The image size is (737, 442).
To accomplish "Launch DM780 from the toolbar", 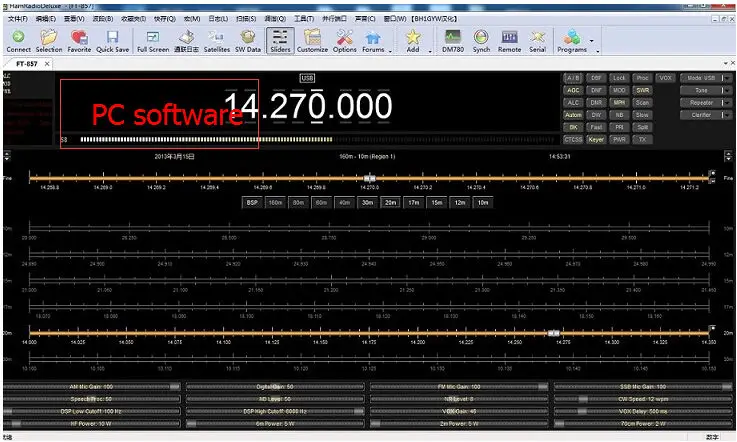I will coord(453,41).
